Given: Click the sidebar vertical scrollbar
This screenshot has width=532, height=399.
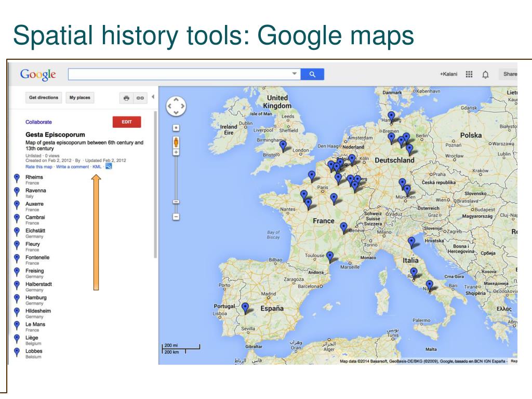Looking at the screenshot, I should coord(155,184).
